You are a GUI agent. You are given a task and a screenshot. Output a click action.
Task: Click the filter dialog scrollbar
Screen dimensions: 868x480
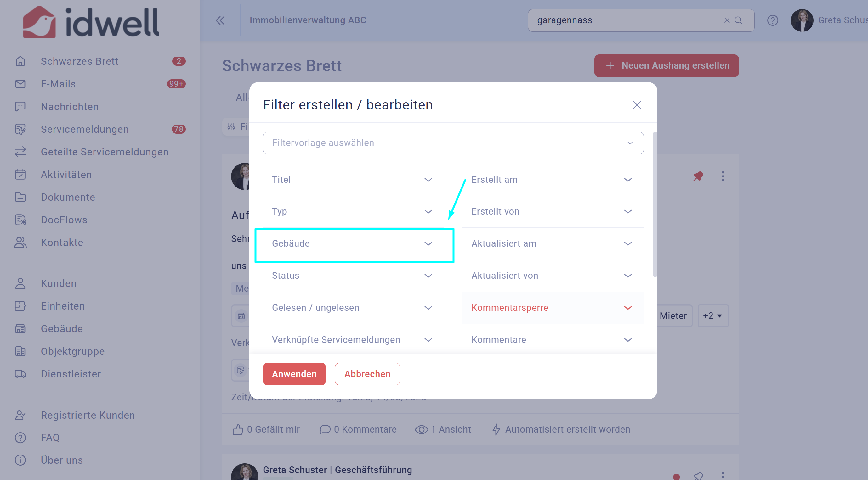point(655,204)
